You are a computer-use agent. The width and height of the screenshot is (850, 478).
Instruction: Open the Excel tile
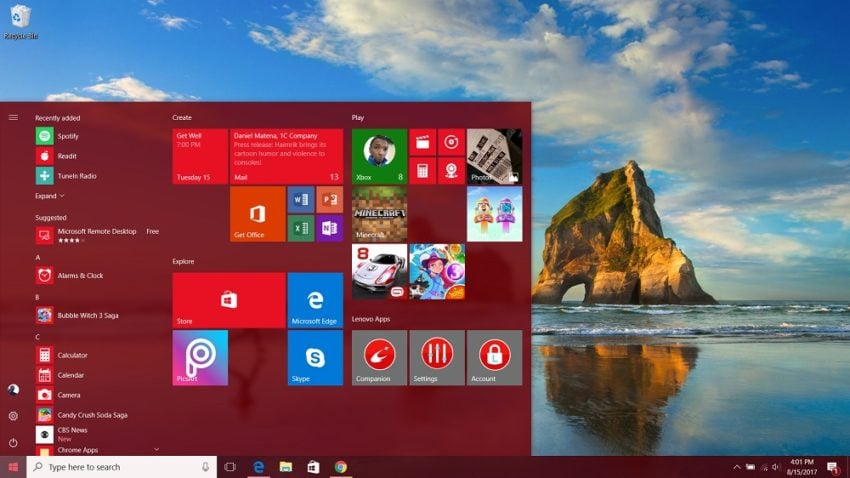coord(301,228)
